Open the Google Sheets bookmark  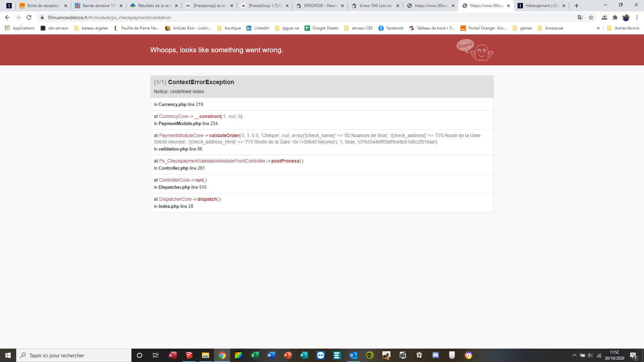click(x=321, y=28)
